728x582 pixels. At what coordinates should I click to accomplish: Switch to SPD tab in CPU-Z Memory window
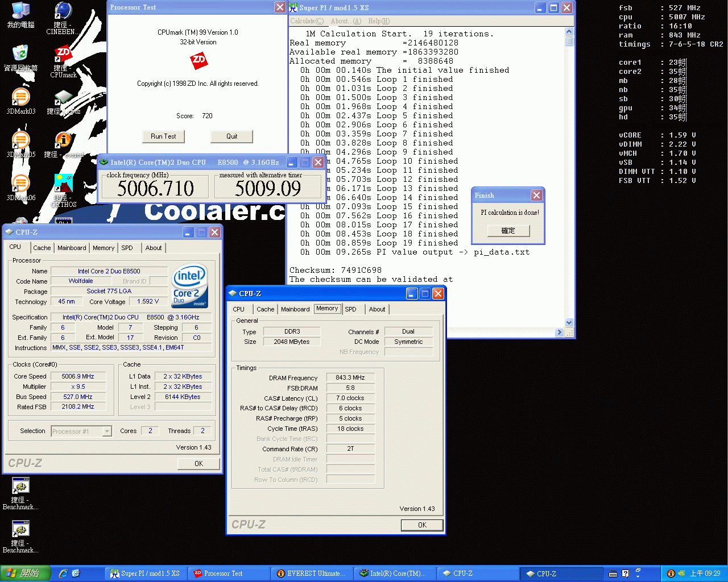(x=351, y=309)
